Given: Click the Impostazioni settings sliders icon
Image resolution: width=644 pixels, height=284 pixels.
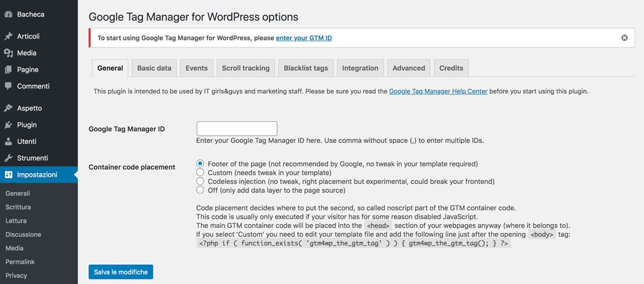Looking at the screenshot, I should 8,174.
